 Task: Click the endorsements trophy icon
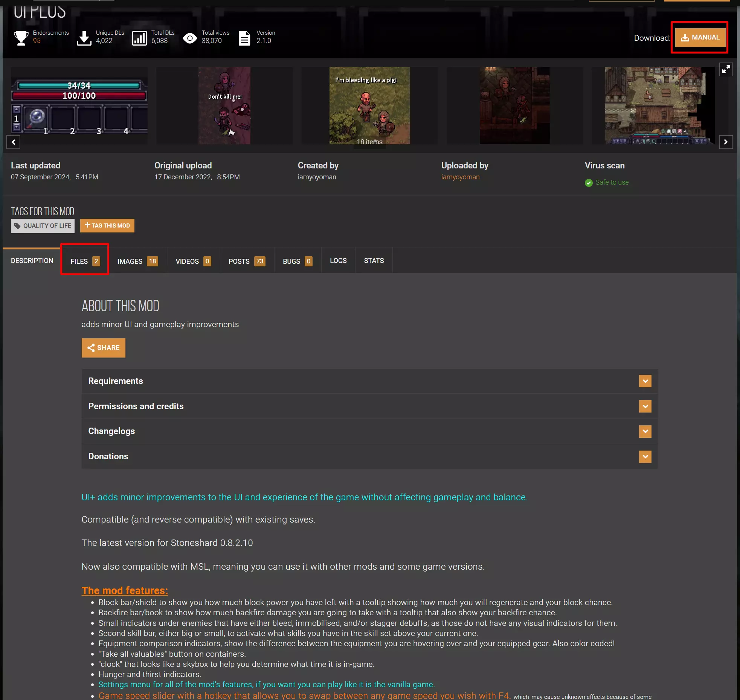point(21,38)
